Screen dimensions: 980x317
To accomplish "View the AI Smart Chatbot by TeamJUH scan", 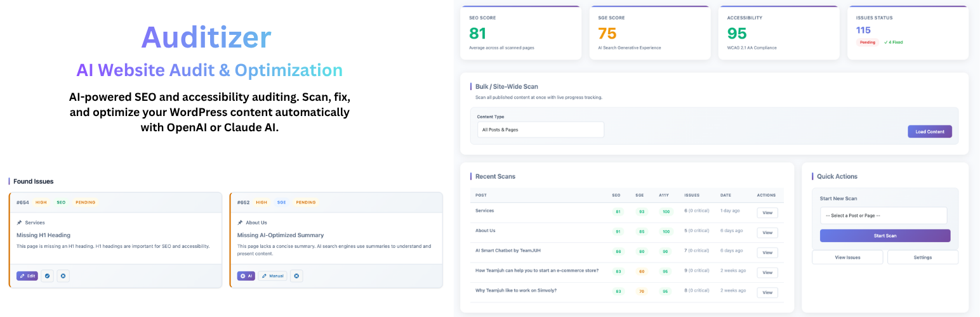I will point(767,252).
